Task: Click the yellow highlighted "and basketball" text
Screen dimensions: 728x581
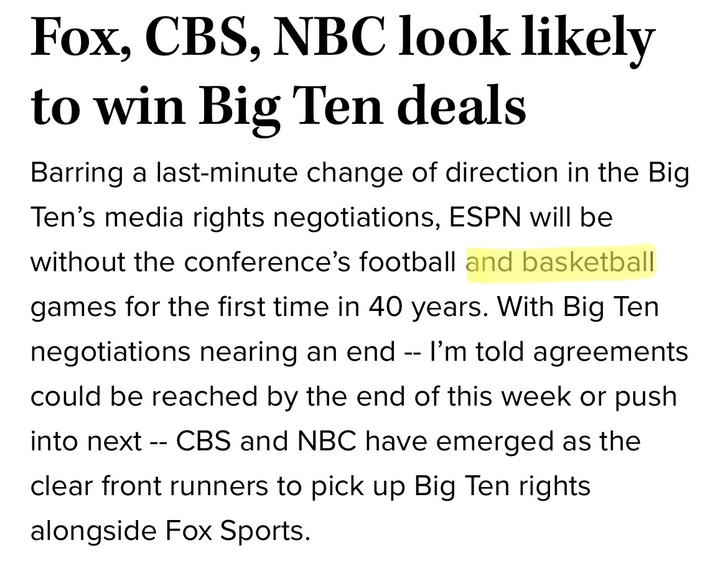Action: point(560,262)
